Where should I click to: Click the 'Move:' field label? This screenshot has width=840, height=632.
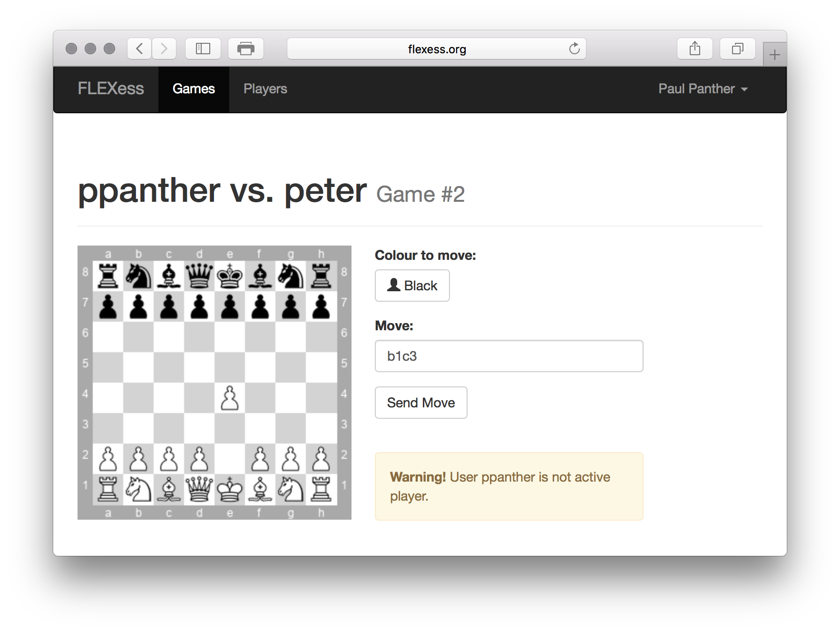pyautogui.click(x=394, y=326)
